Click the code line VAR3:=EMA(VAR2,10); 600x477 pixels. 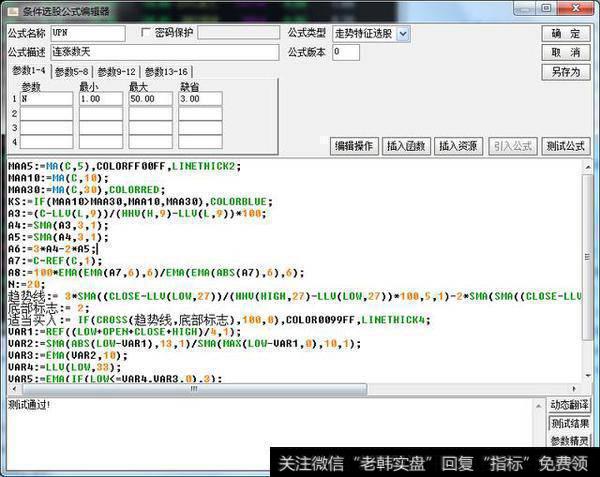pos(68,355)
